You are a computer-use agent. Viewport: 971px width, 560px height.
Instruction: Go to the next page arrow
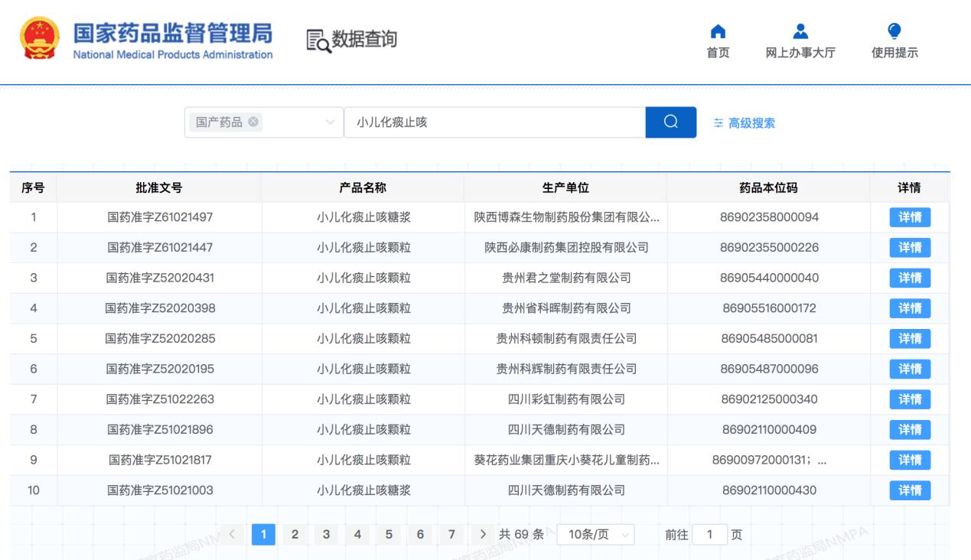click(x=483, y=534)
